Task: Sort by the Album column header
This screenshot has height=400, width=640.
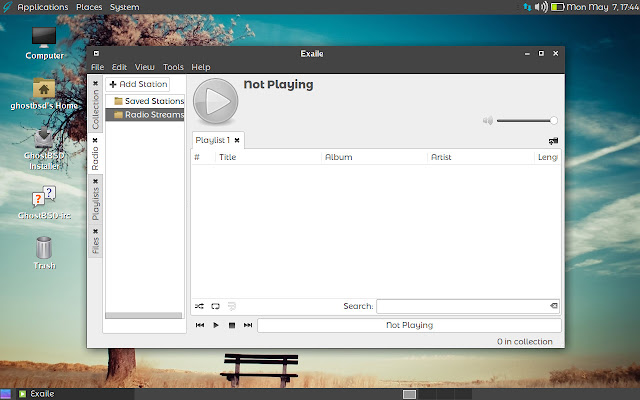Action: [x=374, y=157]
